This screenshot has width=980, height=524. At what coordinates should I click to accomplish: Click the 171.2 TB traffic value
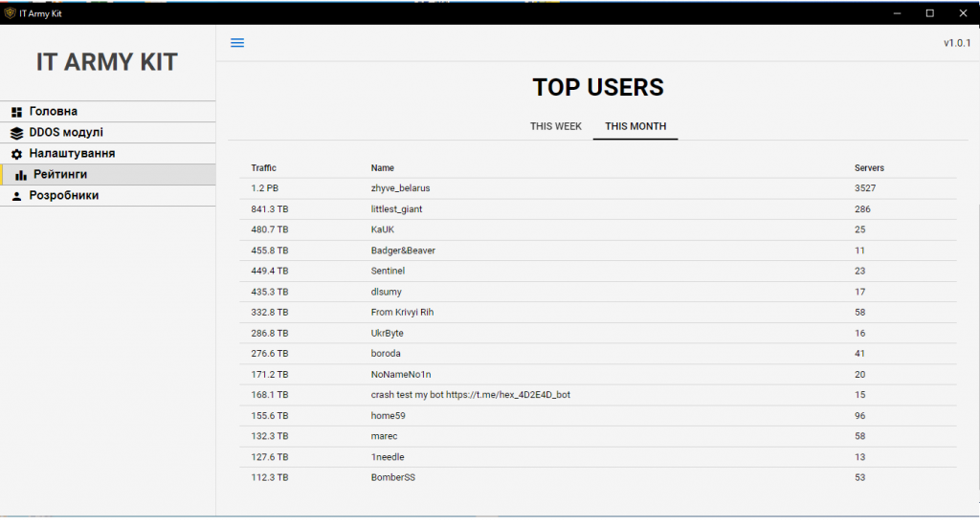[x=270, y=375]
